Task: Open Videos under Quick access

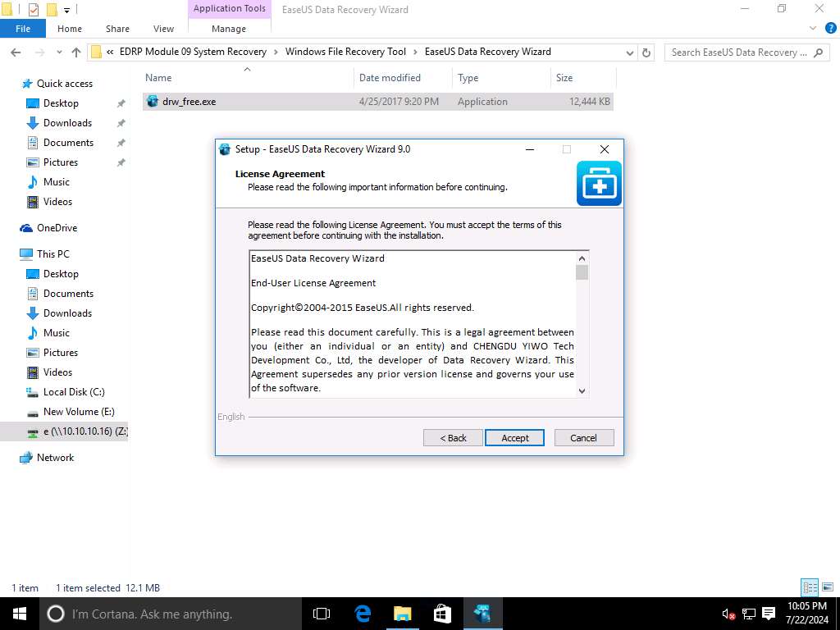Action: (x=57, y=202)
